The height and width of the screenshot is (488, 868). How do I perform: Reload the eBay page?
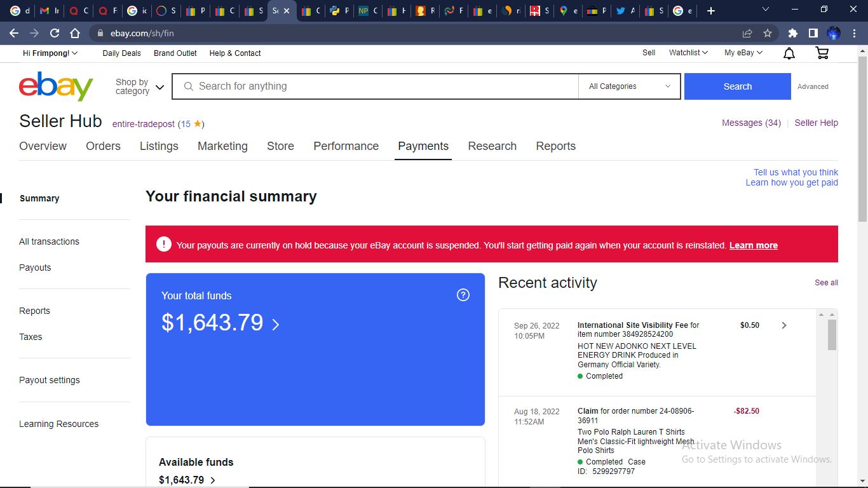pos(55,33)
